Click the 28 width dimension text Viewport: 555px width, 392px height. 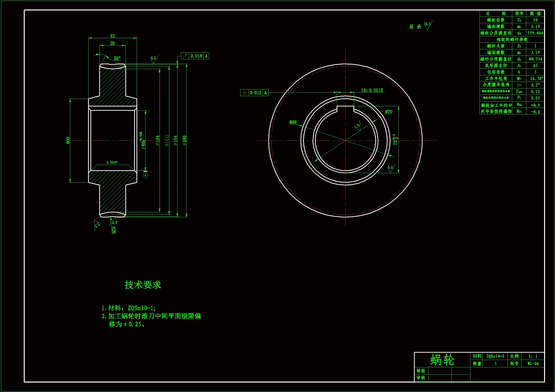coord(113,43)
